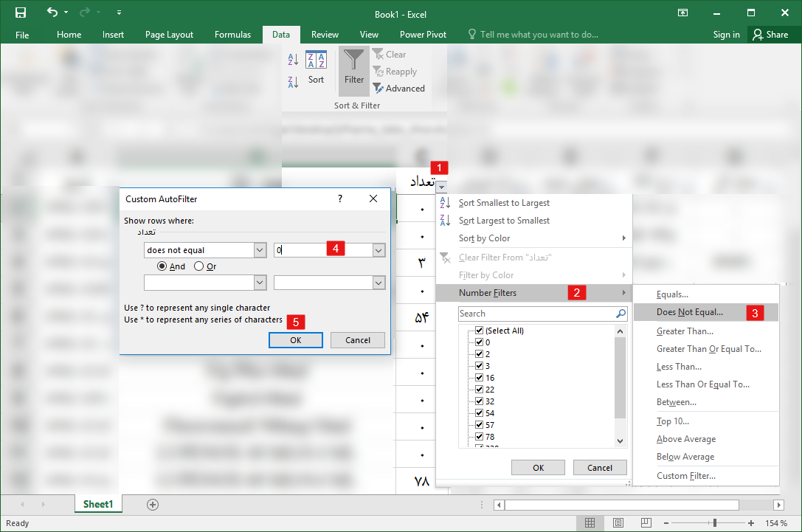This screenshot has width=802, height=532.
Task: Click the New sheet plus icon
Action: [153, 505]
